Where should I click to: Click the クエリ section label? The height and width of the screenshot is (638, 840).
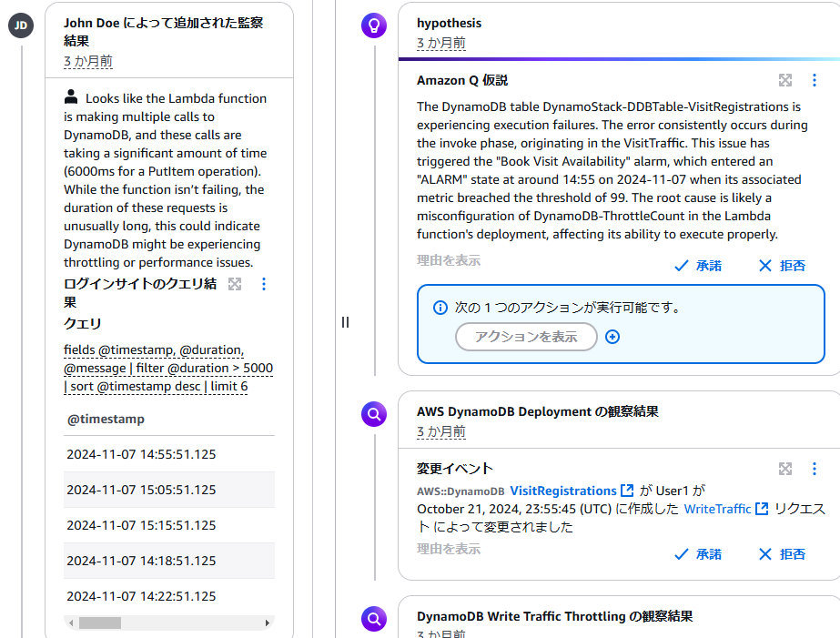83,324
